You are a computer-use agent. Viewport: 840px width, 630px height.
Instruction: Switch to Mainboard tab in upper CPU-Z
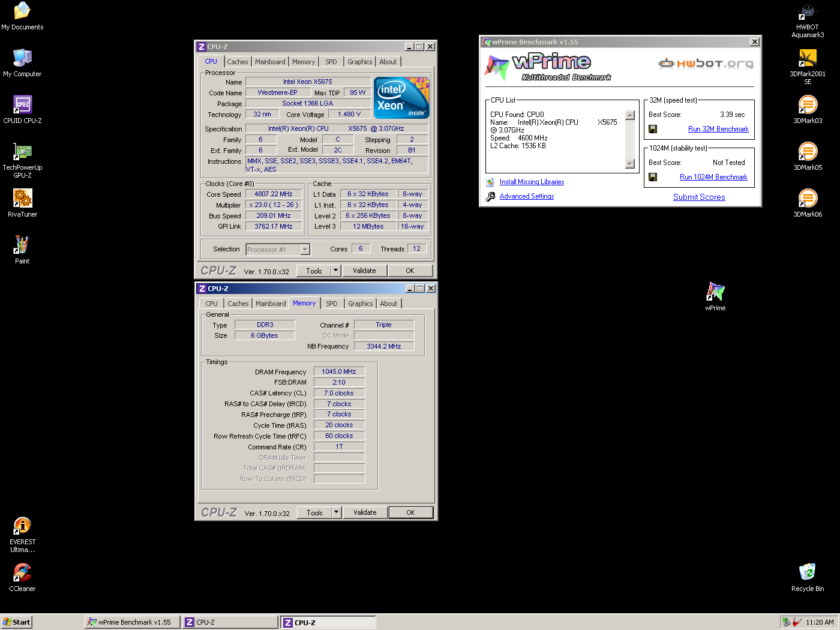(x=270, y=62)
